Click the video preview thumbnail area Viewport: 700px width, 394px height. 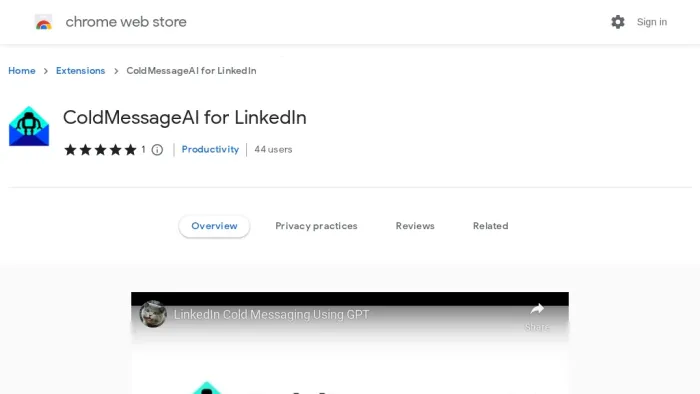[x=350, y=343]
